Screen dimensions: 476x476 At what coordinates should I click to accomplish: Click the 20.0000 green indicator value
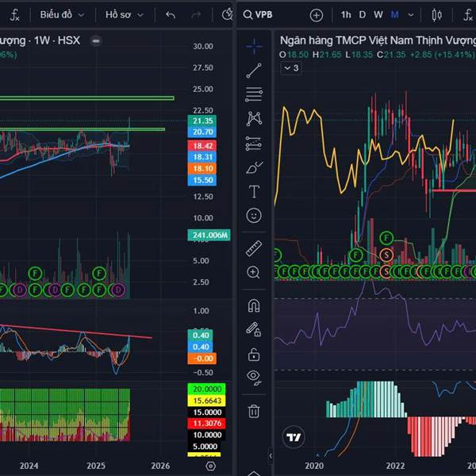tap(207, 389)
